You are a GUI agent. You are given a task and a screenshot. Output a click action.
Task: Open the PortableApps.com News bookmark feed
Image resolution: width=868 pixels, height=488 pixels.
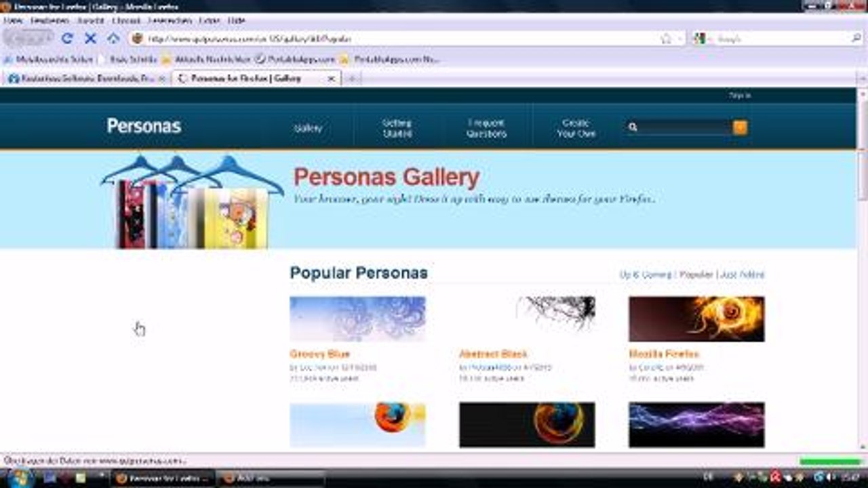390,60
